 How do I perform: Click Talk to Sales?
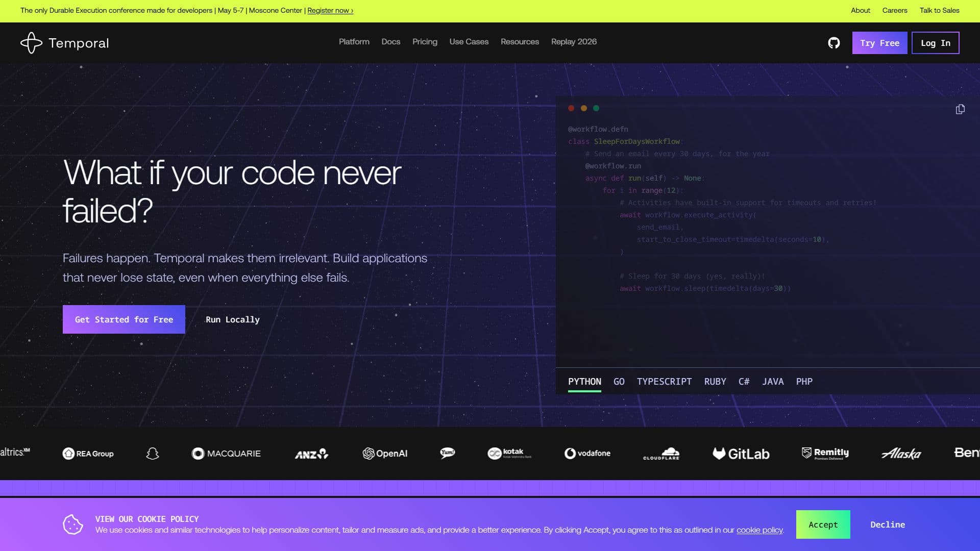(x=939, y=10)
